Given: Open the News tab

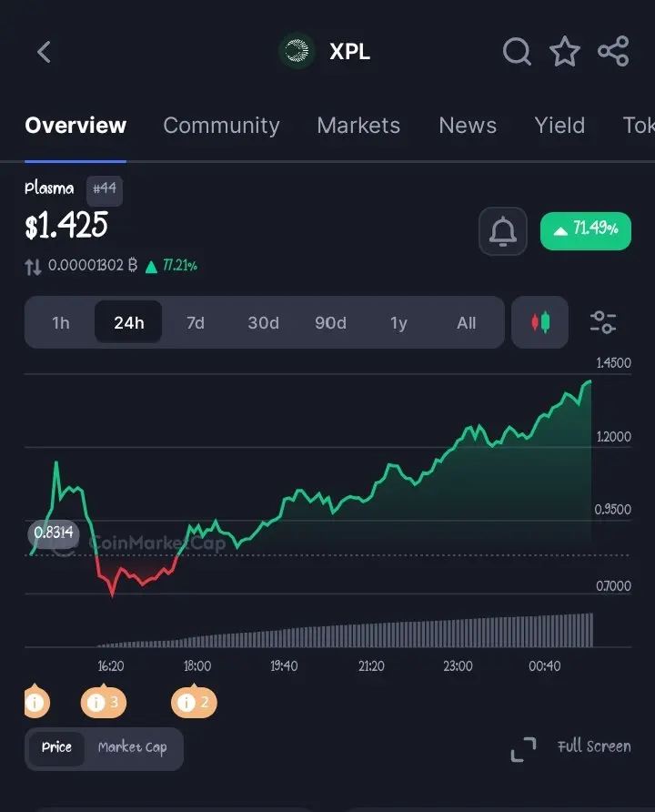Looking at the screenshot, I should click(468, 126).
